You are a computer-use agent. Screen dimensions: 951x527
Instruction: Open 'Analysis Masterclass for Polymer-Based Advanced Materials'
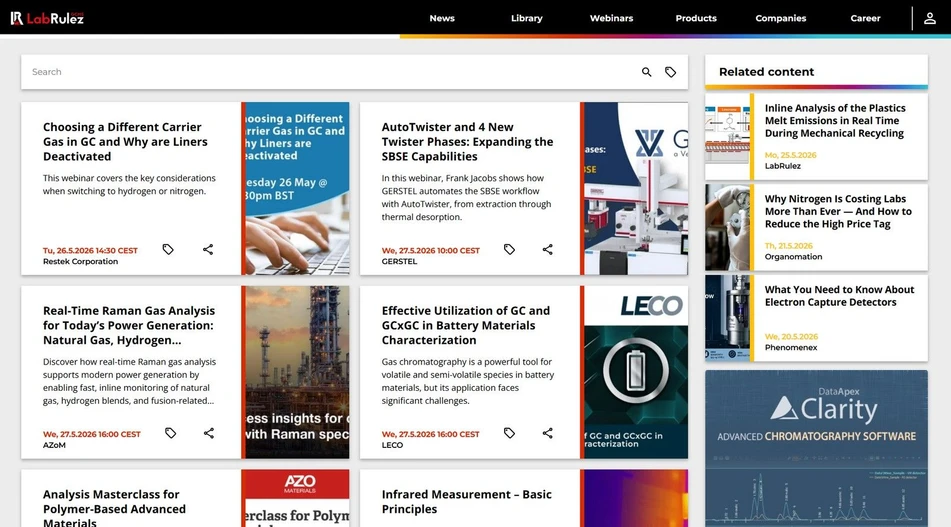pos(114,508)
